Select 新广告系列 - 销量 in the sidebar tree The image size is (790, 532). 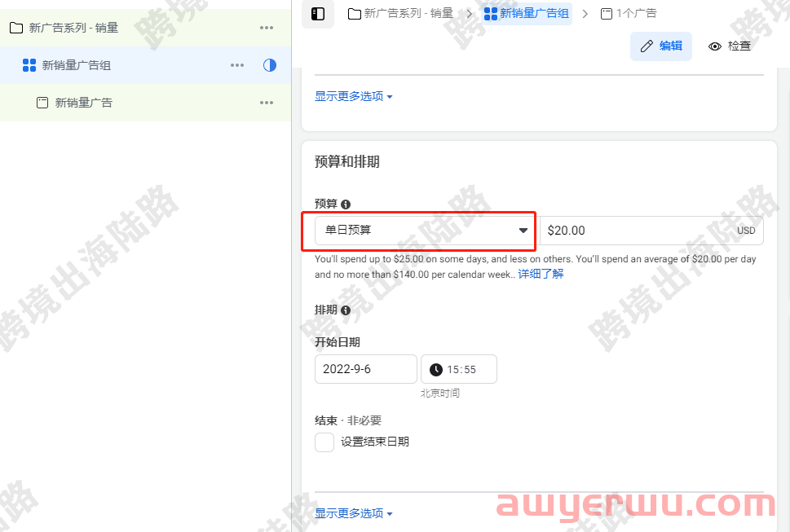[x=145, y=28]
